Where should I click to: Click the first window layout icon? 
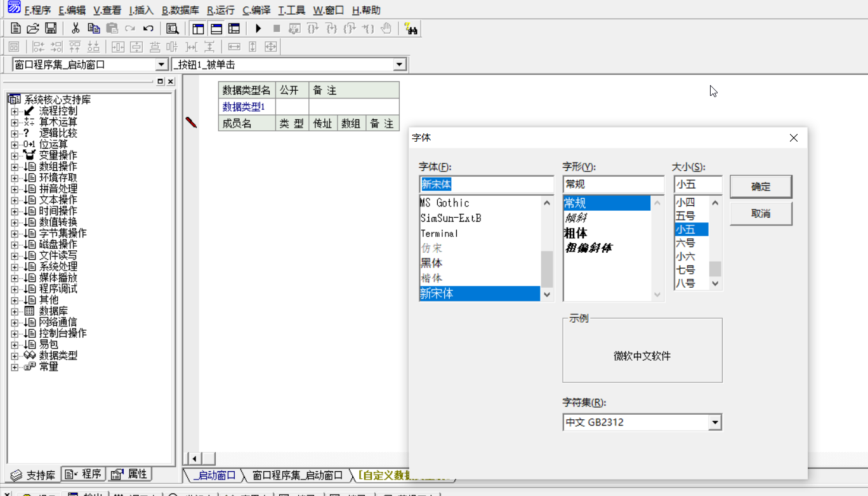(198, 29)
